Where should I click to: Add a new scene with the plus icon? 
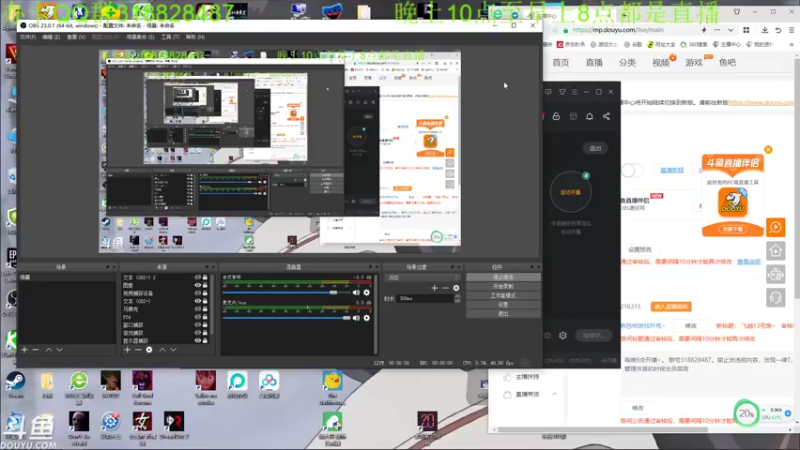click(x=24, y=349)
